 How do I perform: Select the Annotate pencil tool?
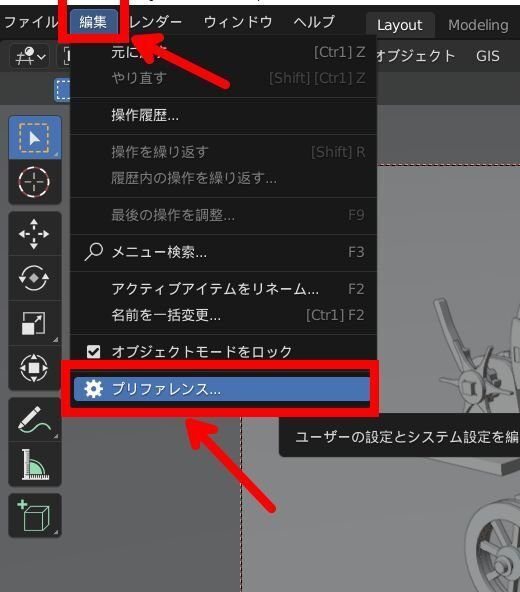[34, 419]
